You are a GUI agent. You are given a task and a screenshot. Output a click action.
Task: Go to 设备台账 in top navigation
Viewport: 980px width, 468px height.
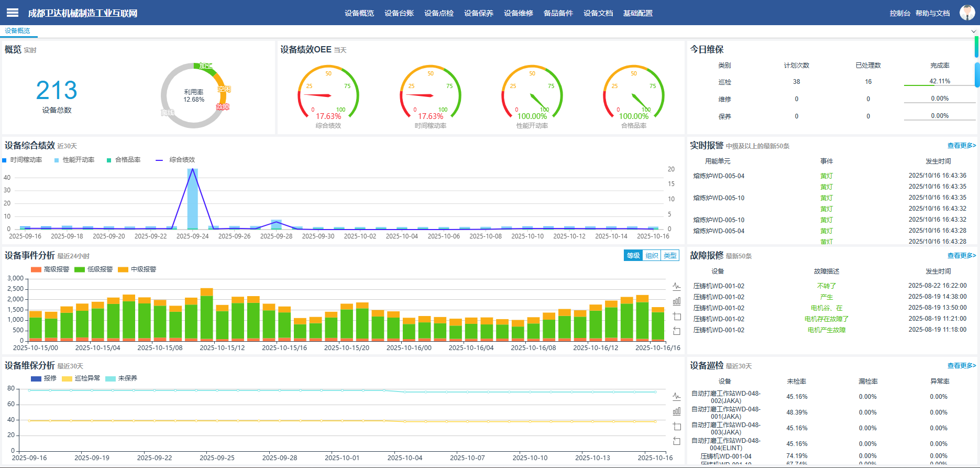399,13
